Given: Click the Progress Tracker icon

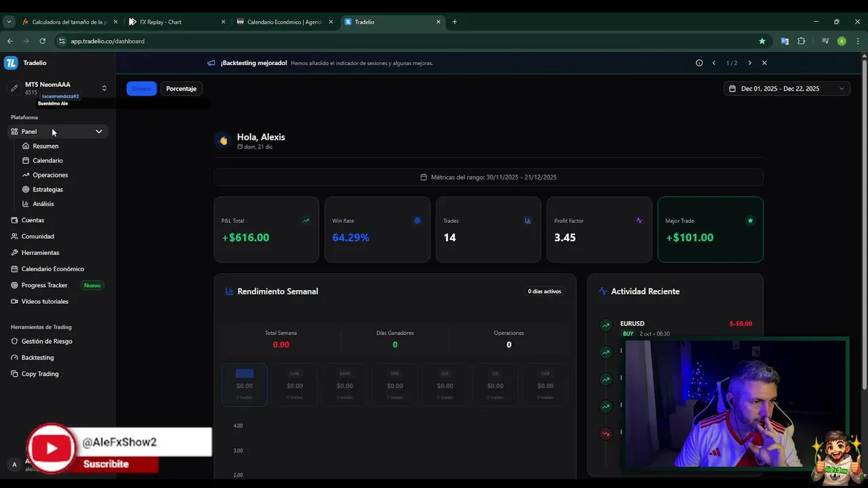Looking at the screenshot, I should 15,285.
